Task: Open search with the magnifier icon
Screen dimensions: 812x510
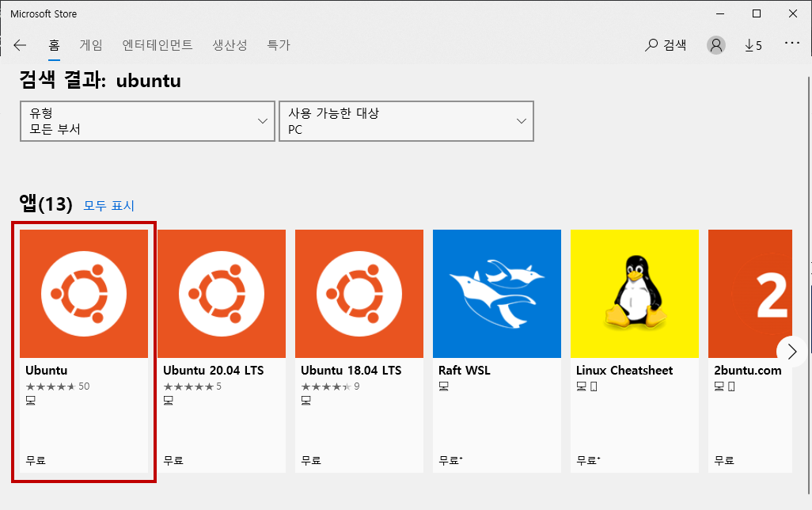Action: (x=651, y=45)
